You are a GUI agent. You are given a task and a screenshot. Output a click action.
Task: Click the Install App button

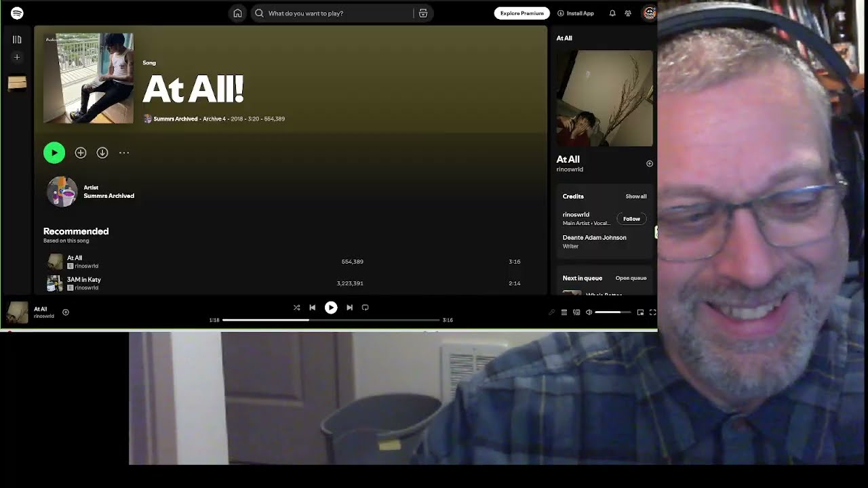(576, 13)
